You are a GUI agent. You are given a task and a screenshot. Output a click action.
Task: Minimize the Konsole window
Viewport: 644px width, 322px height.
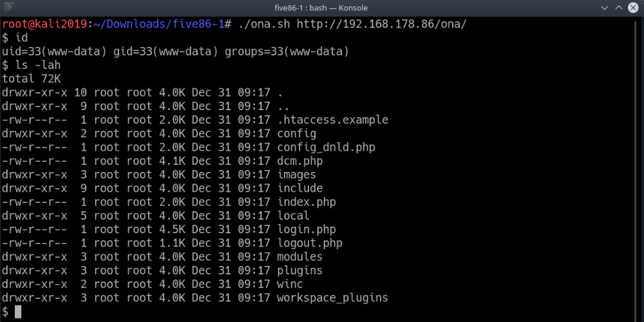tap(602, 8)
